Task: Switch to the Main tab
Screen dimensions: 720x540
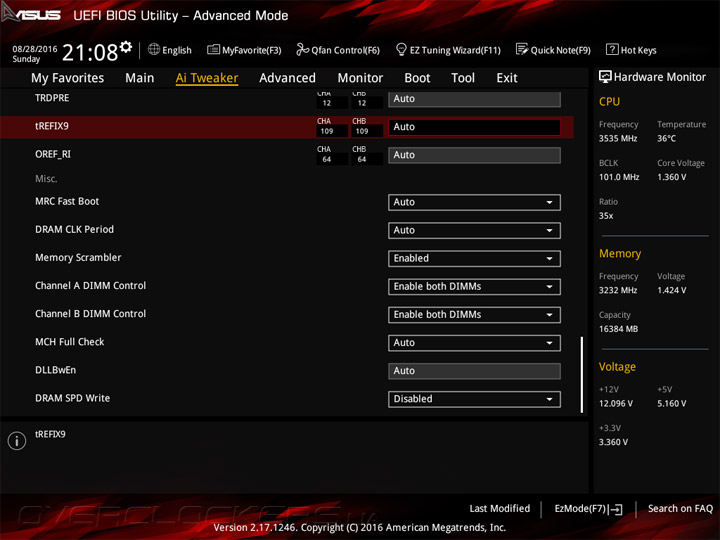Action: point(140,78)
